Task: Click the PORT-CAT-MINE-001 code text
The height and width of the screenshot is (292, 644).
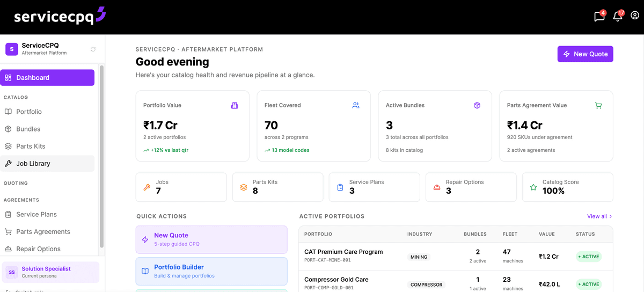Action: click(327, 260)
